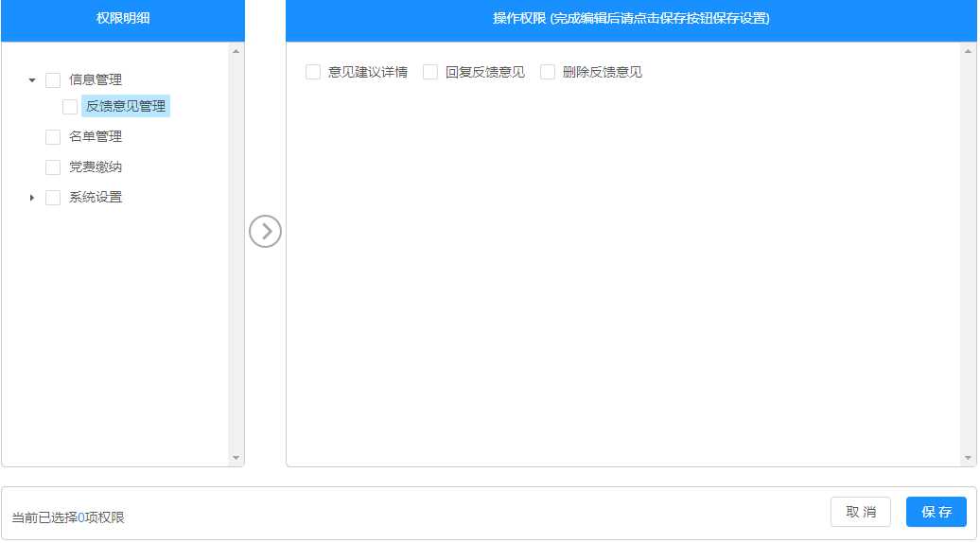The image size is (980, 543).
Task: Check the 系统设置 checkbox
Action: tap(53, 198)
